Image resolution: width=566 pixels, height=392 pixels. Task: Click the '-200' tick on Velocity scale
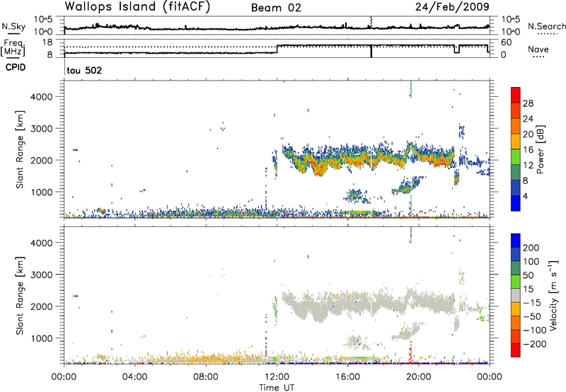point(534,344)
